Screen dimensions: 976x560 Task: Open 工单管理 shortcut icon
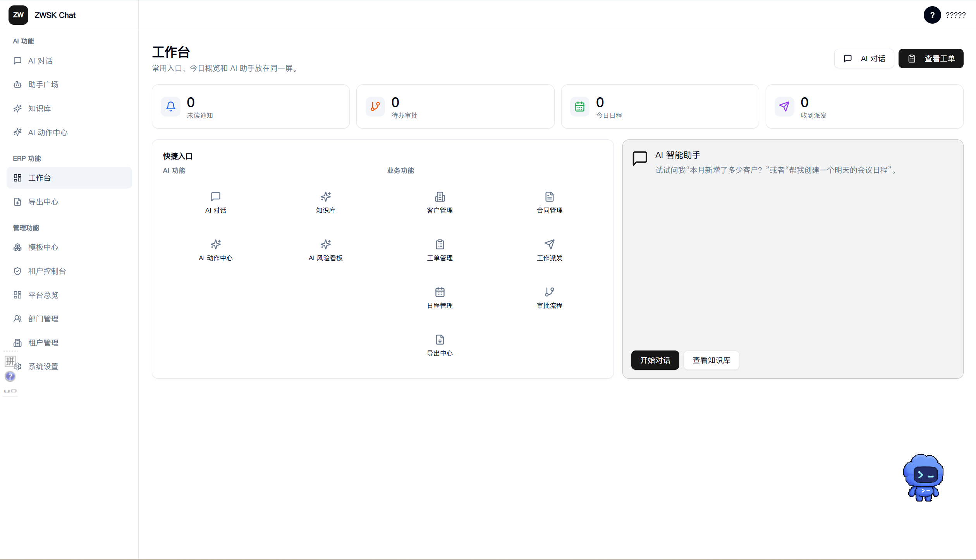440,244
